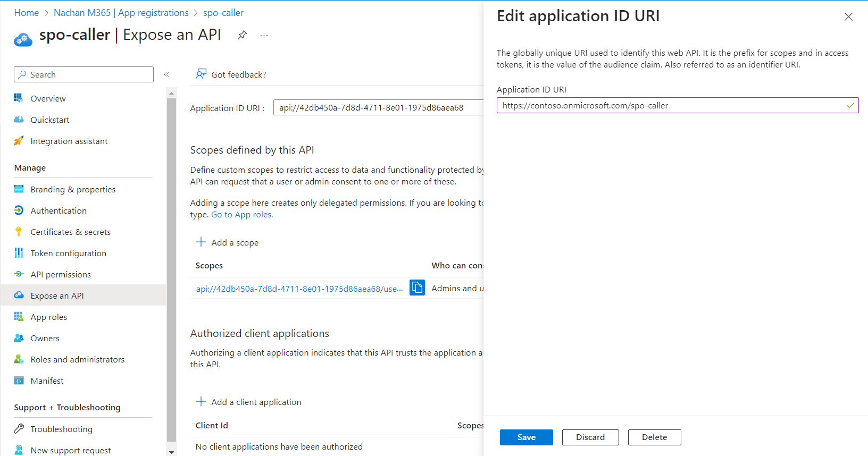Close the Edit application ID URI panel

(848, 17)
